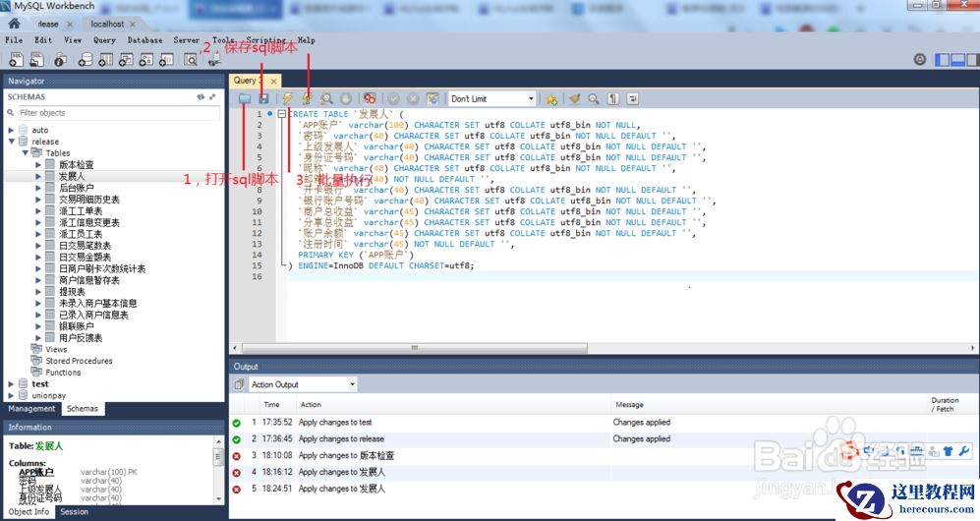The image size is (980, 521).
Task: Select the Stored Procedures tree item
Action: 79,361
